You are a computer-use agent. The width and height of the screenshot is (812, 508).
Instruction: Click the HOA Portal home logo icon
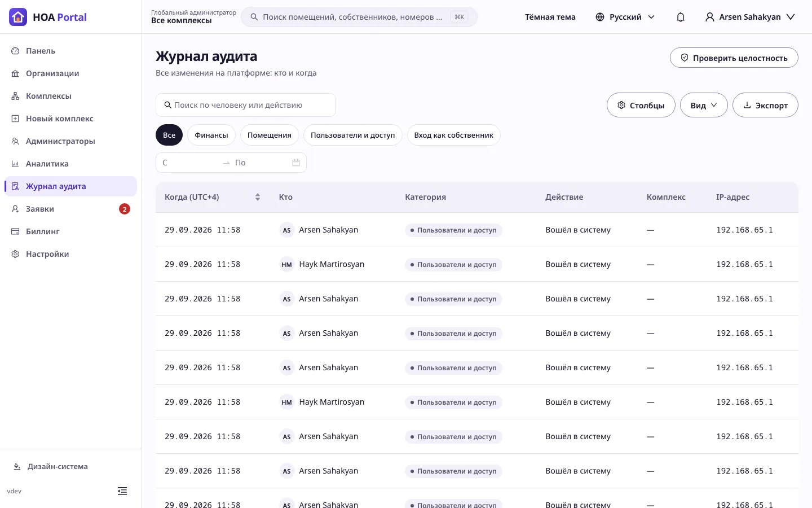pos(18,17)
